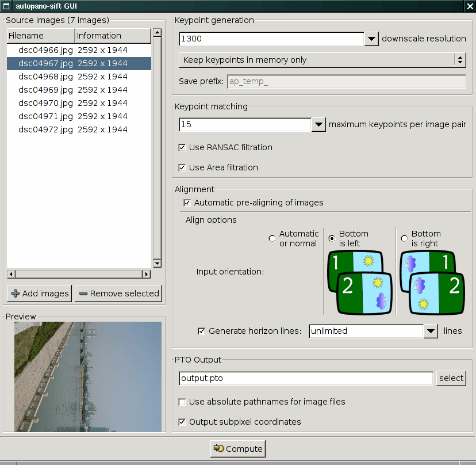Screen dimensions: 476x465
Task: Enable Use absolute pathnames for image files
Action: [x=182, y=402]
